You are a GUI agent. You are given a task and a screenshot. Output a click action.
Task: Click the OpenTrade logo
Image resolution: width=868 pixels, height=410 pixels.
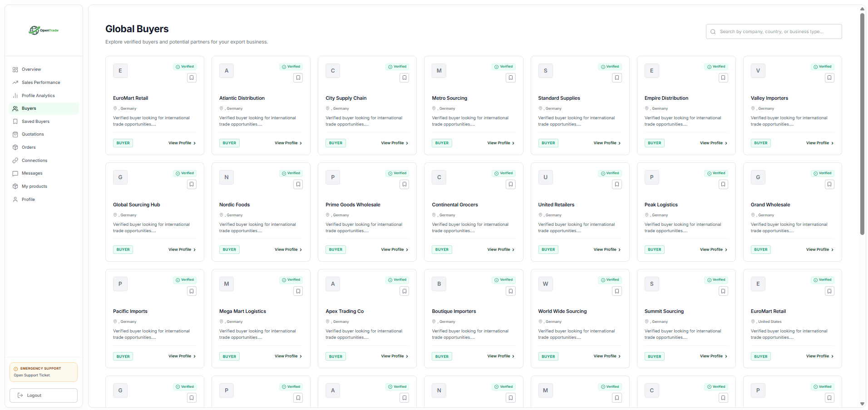coord(44,30)
